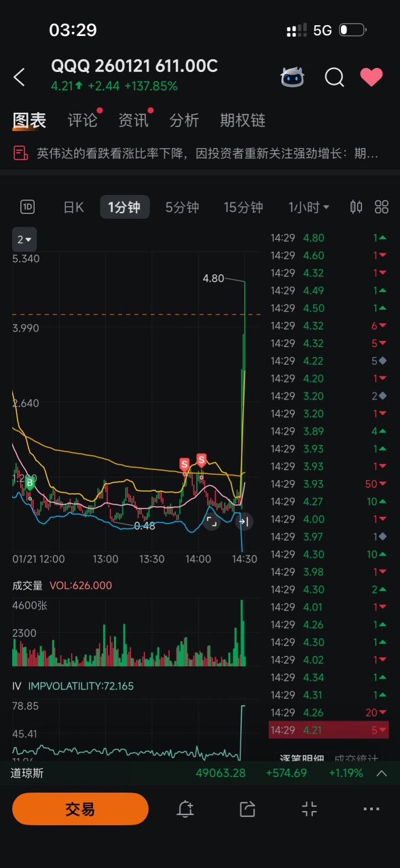Select the 4.26 trade with volume 20

click(329, 712)
